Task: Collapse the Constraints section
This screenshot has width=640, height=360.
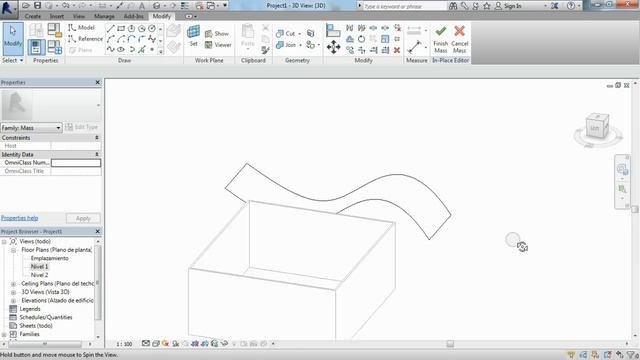Action: point(97,138)
